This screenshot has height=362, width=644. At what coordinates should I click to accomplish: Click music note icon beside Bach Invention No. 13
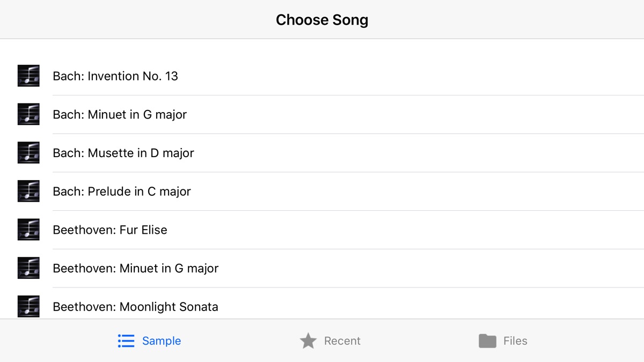[x=28, y=76]
